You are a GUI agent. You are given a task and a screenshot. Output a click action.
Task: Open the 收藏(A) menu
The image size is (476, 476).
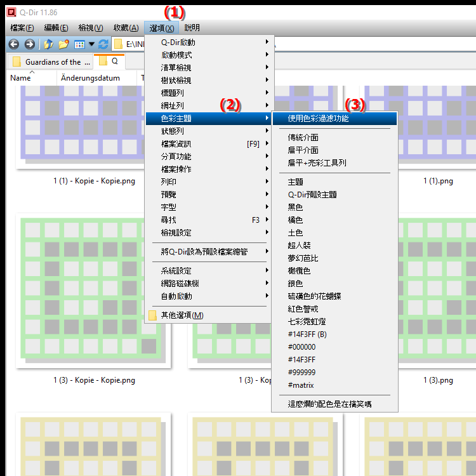126,28
